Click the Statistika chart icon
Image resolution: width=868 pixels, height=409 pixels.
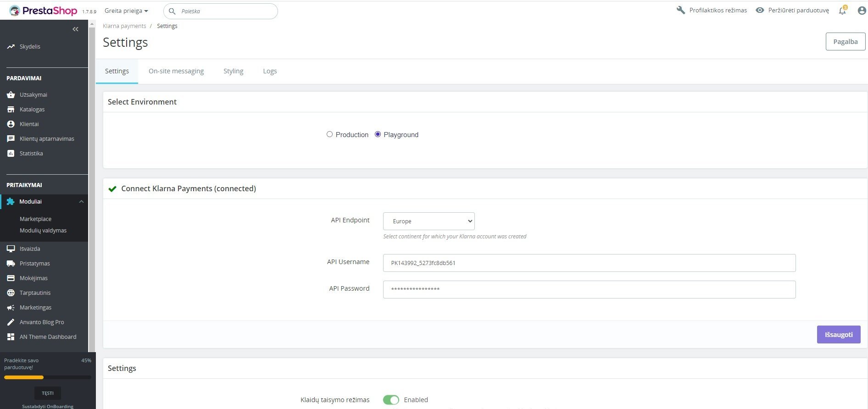pyautogui.click(x=11, y=154)
